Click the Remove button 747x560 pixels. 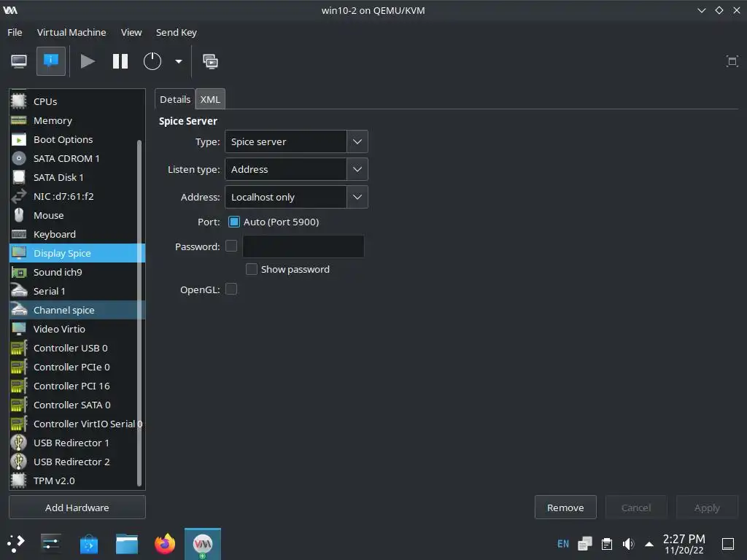(x=565, y=507)
